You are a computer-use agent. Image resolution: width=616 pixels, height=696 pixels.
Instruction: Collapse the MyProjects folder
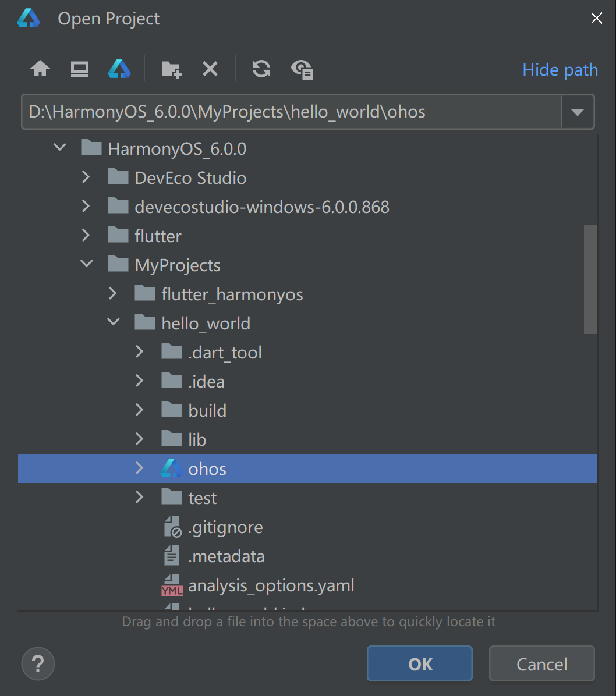(x=87, y=263)
